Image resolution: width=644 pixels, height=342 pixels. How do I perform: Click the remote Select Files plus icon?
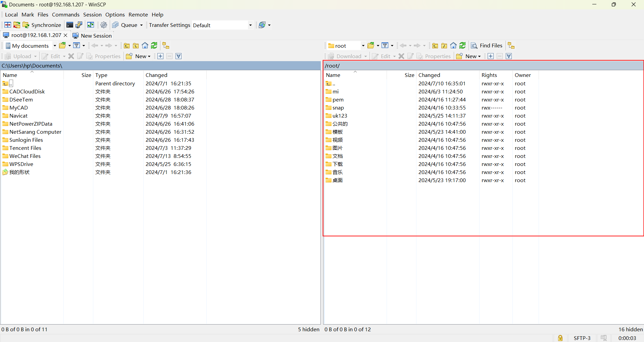(x=491, y=56)
